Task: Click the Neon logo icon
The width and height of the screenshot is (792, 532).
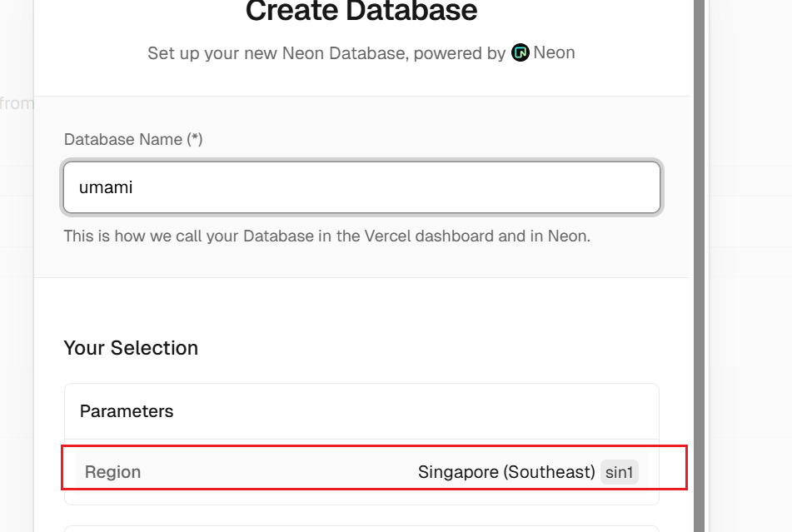Action: [521, 53]
